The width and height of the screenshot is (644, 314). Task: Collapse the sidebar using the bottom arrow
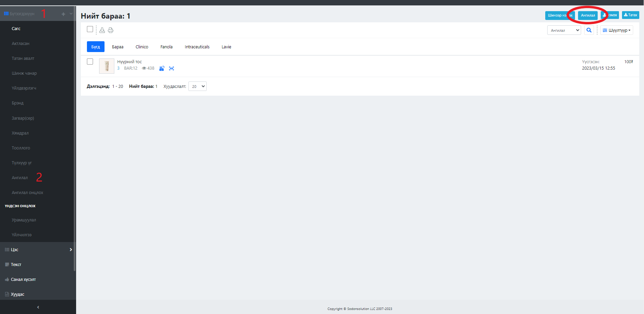point(38,307)
